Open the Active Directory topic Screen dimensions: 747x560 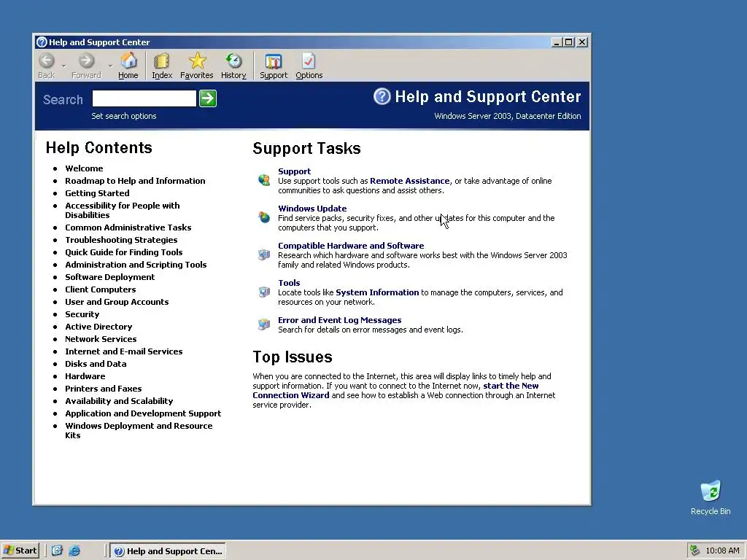[98, 326]
